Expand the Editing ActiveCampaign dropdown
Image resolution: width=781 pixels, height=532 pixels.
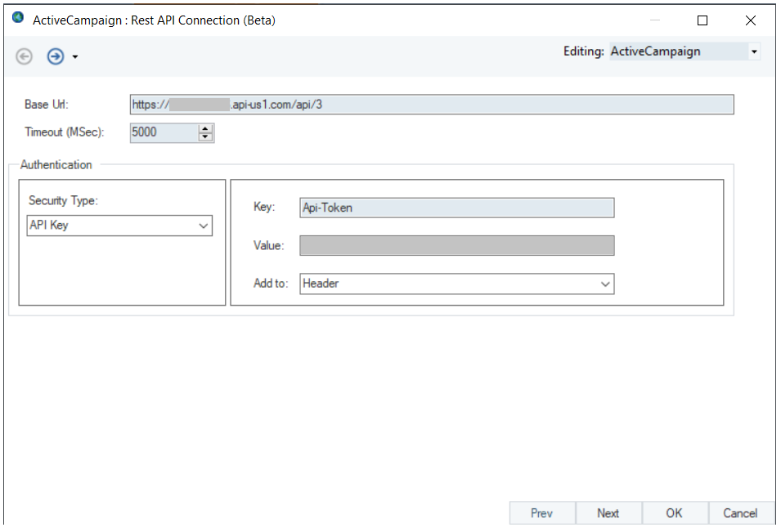[753, 51]
